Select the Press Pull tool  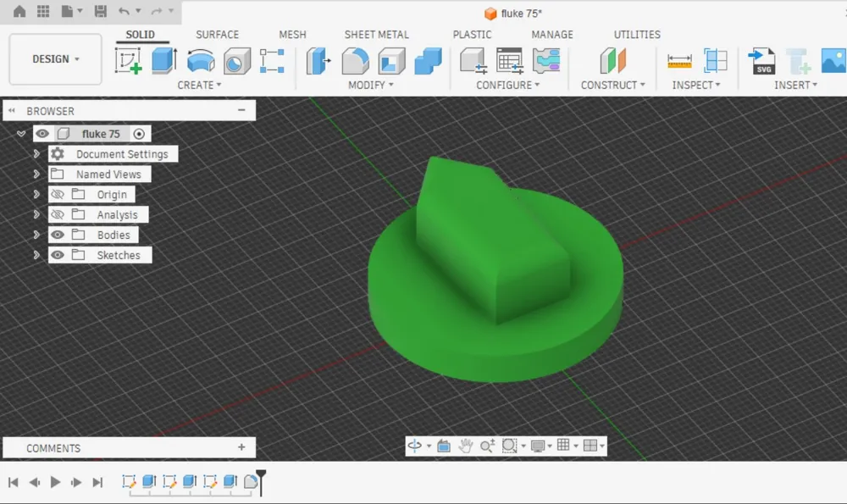[318, 60]
